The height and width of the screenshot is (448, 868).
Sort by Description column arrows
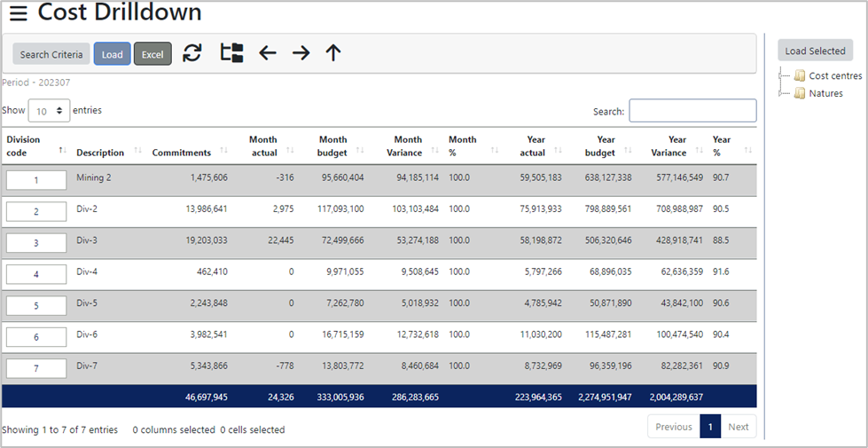[138, 151]
